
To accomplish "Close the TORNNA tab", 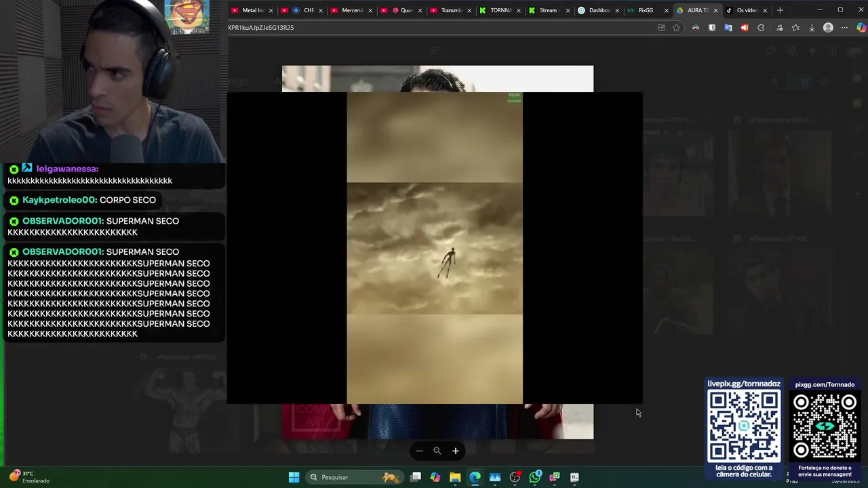I will pos(519,10).
